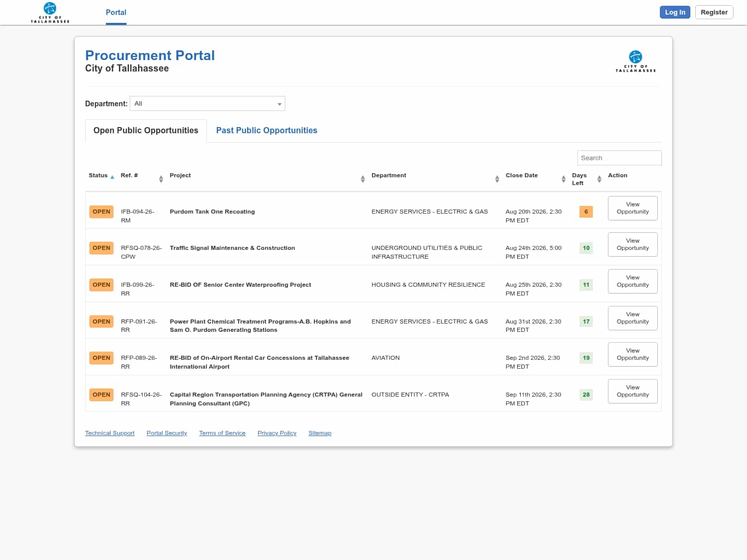The height and width of the screenshot is (560, 747).
Task: Click 'RE-BID of On-Airport Rental Car Concessions' title
Action: tap(259, 362)
